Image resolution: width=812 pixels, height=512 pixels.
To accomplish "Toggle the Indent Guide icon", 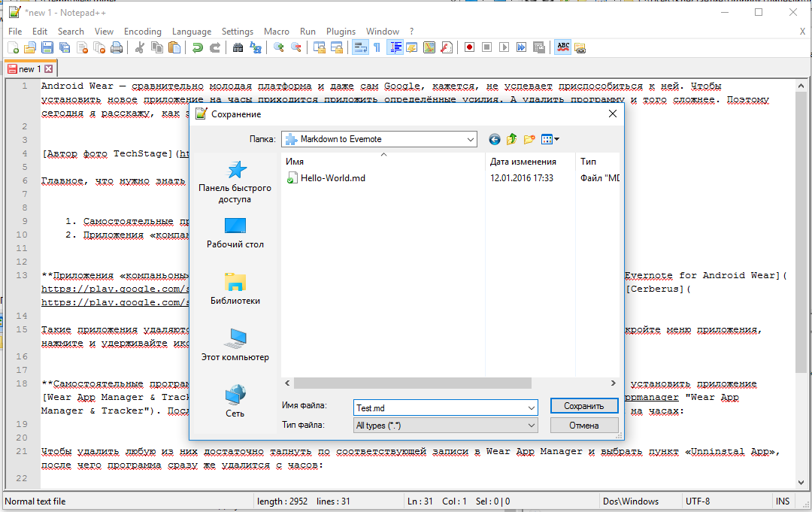I will tap(395, 47).
